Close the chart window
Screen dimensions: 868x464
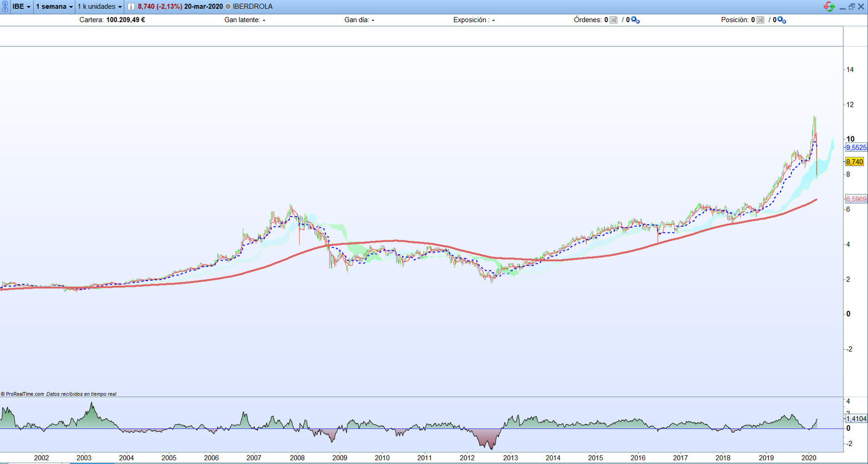(861, 6)
